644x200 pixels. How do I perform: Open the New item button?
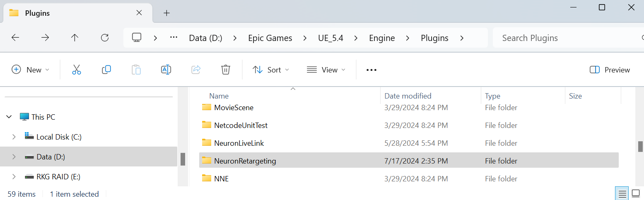click(x=30, y=70)
